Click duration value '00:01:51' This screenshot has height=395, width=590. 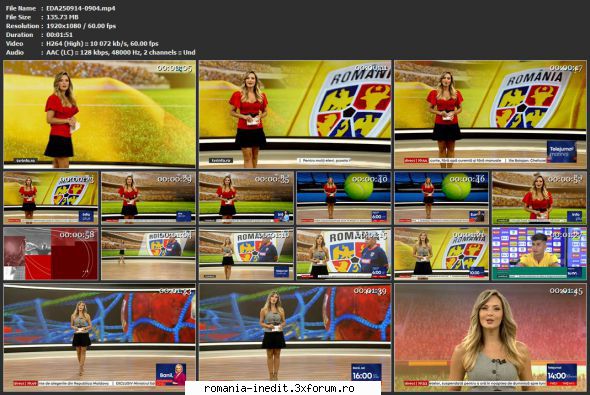click(x=59, y=35)
